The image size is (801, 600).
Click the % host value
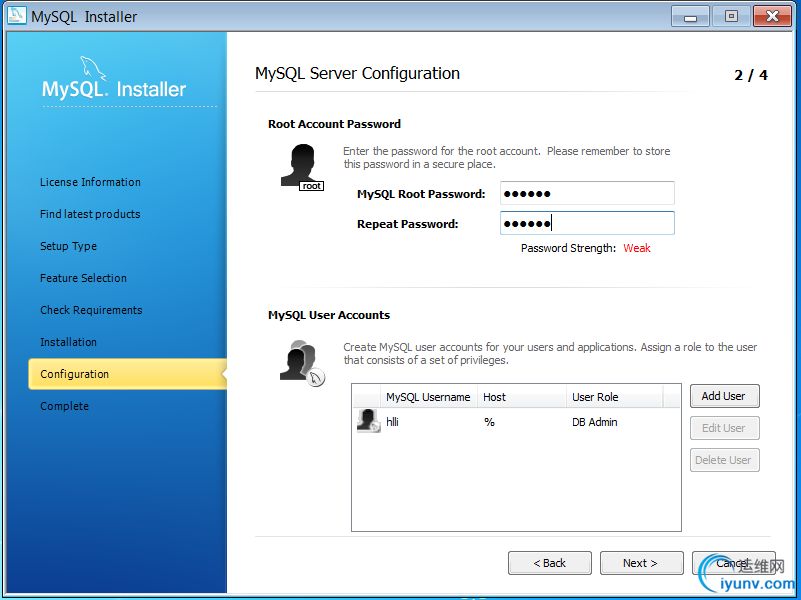pyautogui.click(x=489, y=422)
